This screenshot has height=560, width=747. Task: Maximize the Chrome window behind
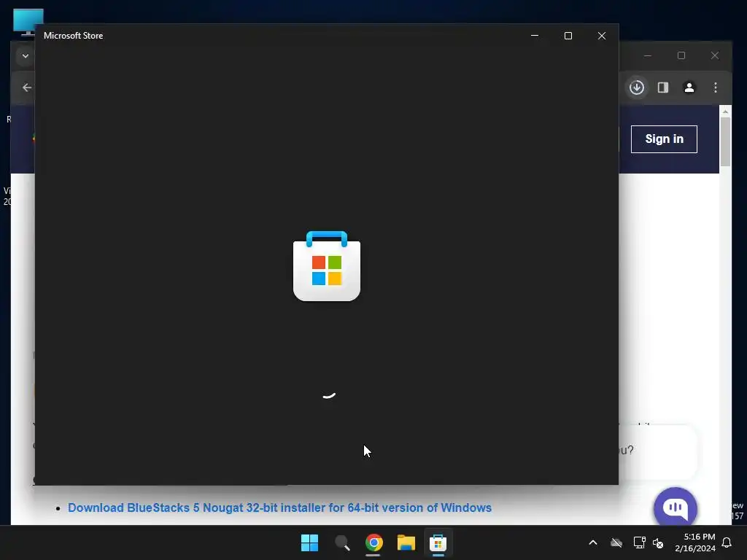tap(681, 55)
